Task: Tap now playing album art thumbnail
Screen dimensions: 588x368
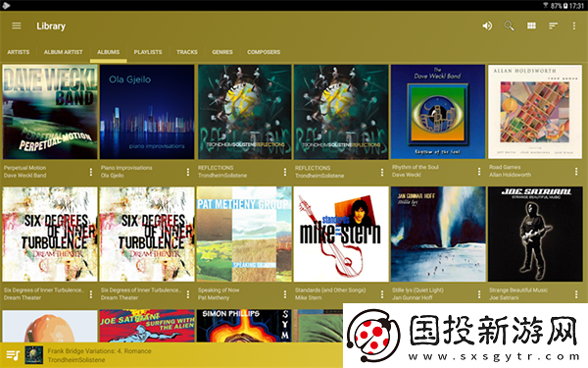Action: (x=33, y=355)
